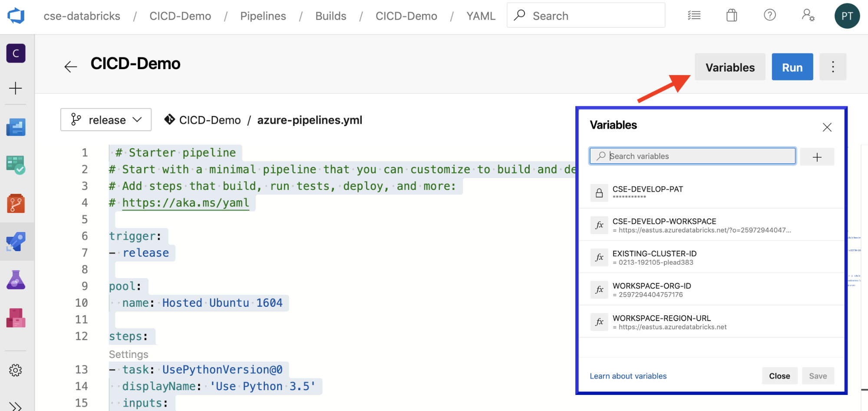Run the CICD-Demo pipeline
The image size is (868, 411).
(792, 67)
